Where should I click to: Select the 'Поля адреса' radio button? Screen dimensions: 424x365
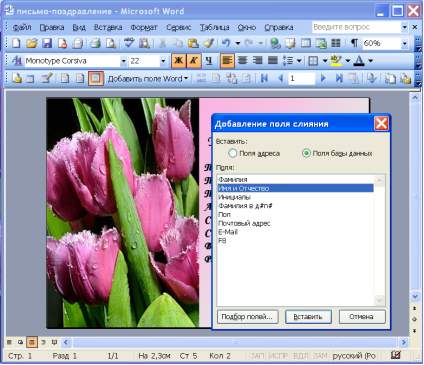[233, 153]
